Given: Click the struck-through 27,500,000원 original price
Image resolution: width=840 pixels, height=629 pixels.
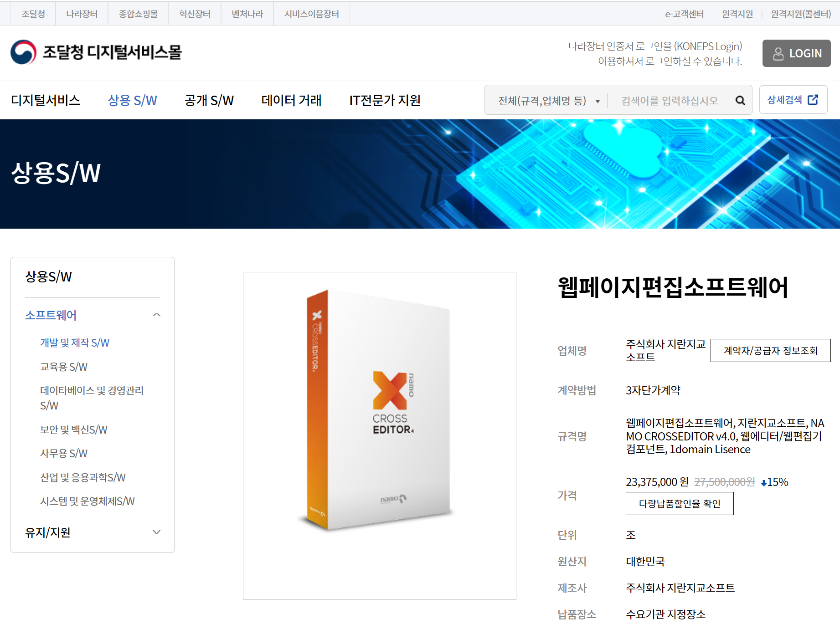Looking at the screenshot, I should (724, 482).
